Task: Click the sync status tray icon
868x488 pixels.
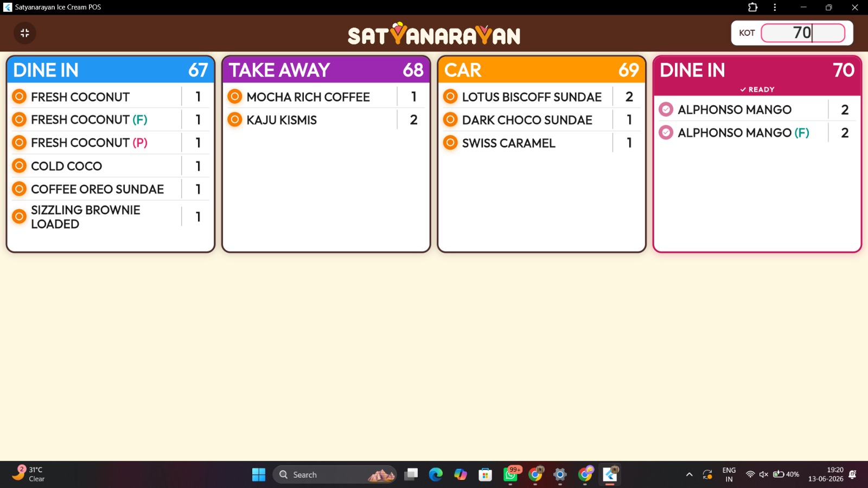Action: (x=707, y=474)
